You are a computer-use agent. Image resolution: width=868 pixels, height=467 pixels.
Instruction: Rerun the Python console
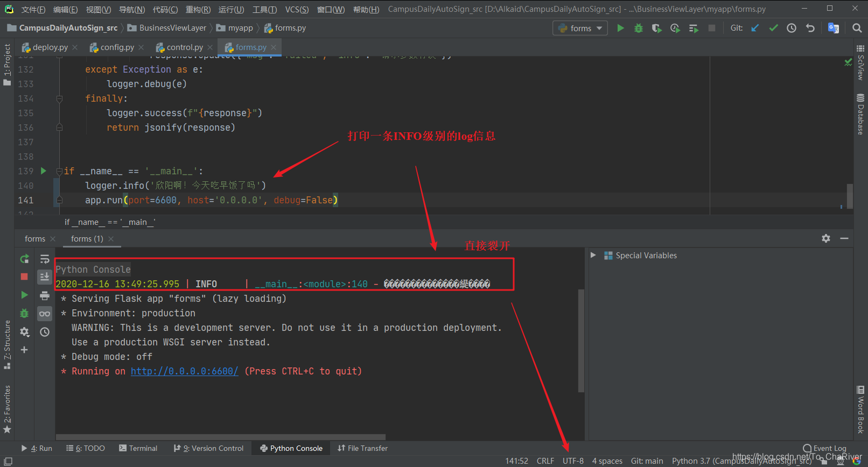coord(24,259)
